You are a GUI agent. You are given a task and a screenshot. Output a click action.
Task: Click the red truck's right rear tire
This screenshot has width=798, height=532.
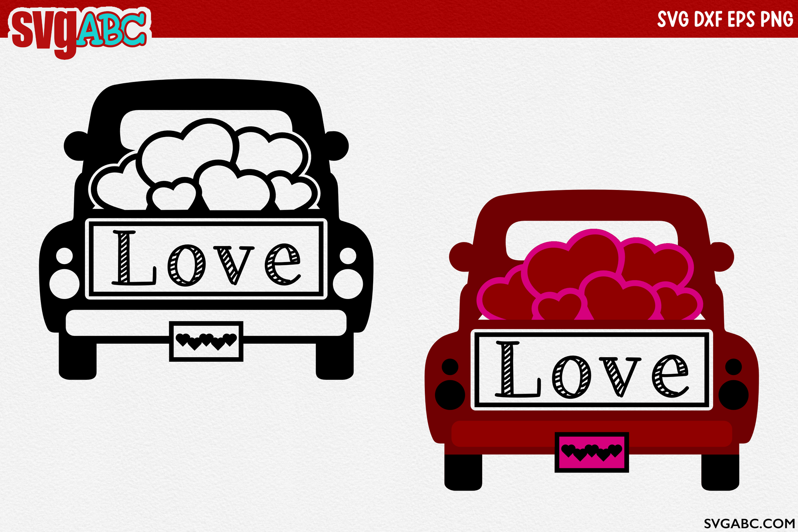720,472
